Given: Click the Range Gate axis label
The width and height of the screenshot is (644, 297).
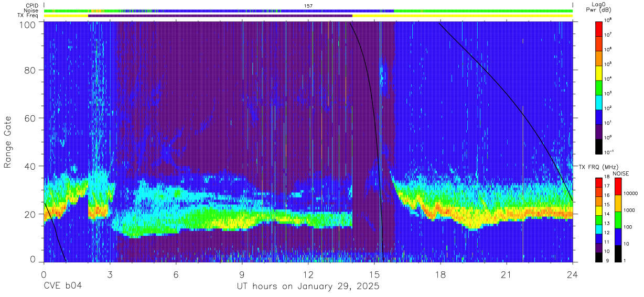Looking at the screenshot, I should 8,142.
